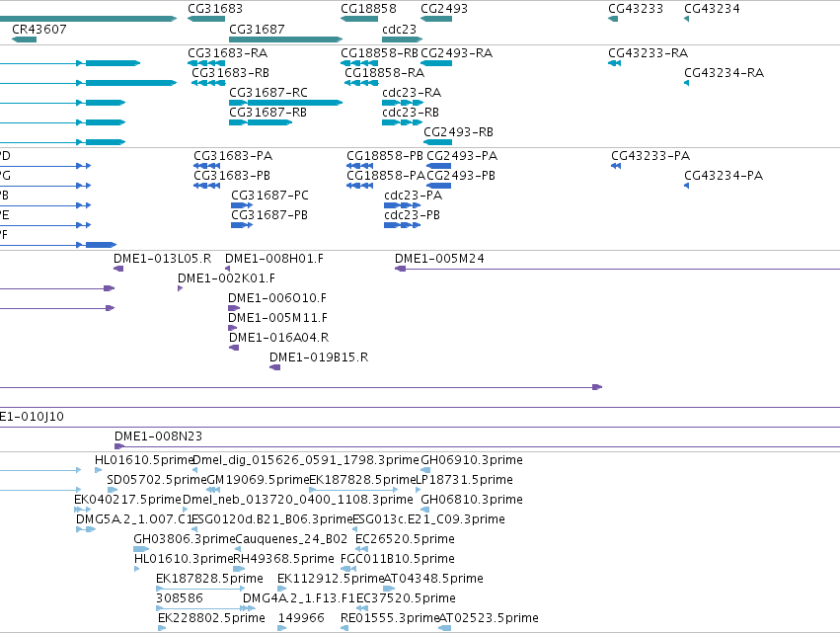Select BAC end DME1-006O10.F
Screen dimensions: 840x633
click(x=234, y=308)
